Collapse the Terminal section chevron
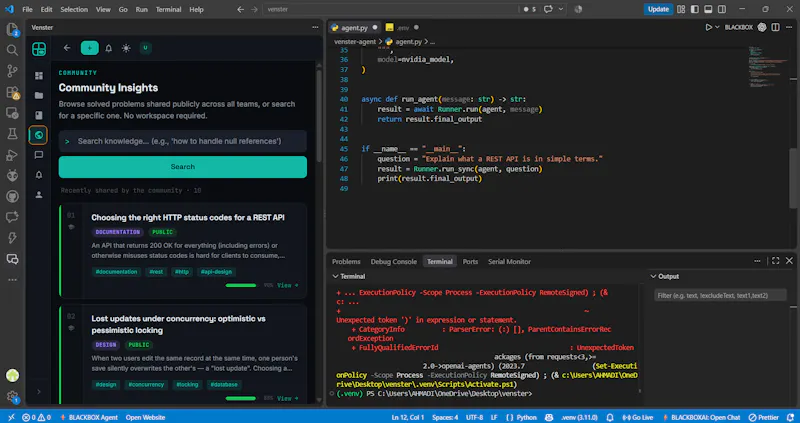This screenshot has height=423, width=800. [335, 276]
